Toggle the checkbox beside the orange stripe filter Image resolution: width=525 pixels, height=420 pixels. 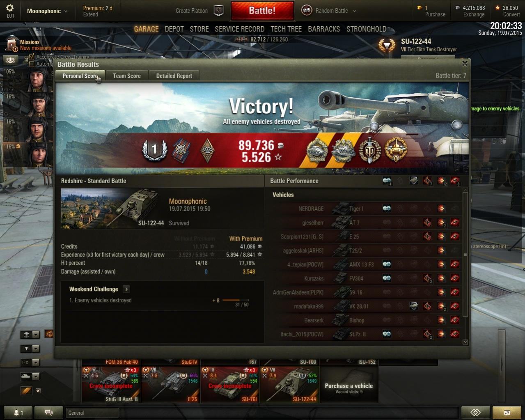[x=38, y=391]
